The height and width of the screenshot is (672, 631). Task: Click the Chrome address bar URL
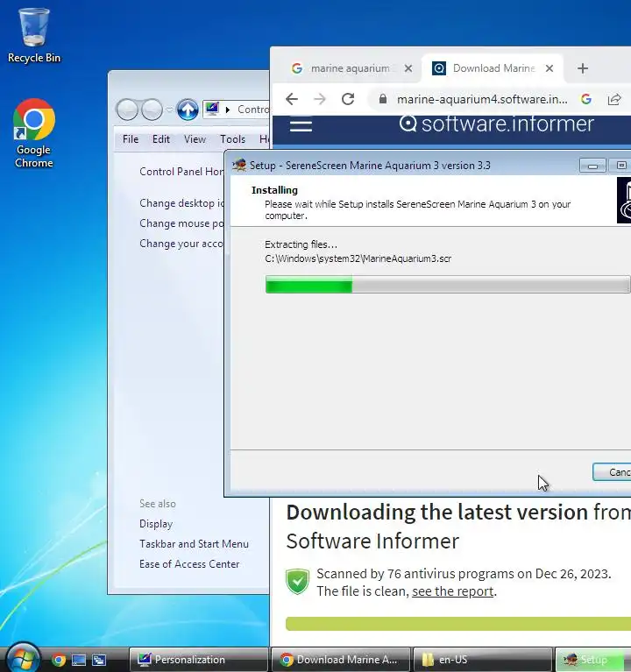pyautogui.click(x=482, y=99)
